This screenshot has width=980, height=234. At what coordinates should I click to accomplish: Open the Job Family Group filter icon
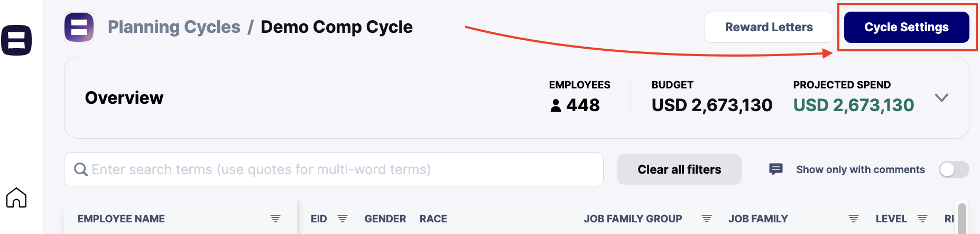pyautogui.click(x=707, y=219)
